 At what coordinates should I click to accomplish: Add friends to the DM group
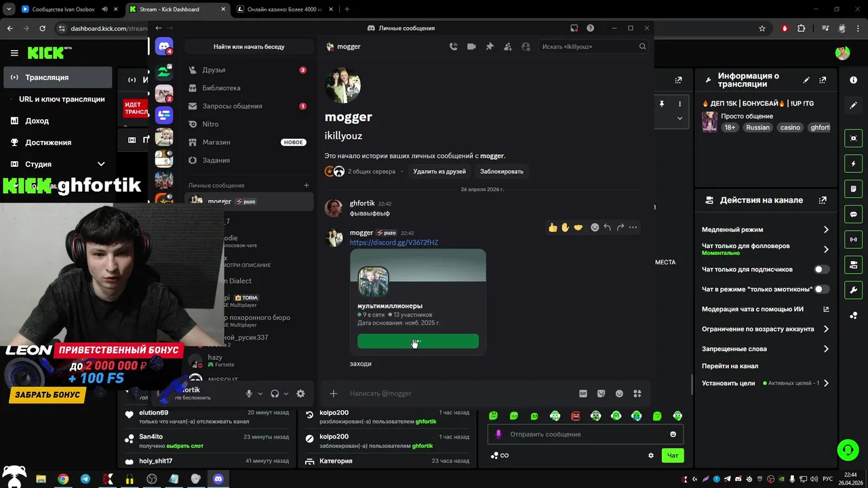click(507, 47)
